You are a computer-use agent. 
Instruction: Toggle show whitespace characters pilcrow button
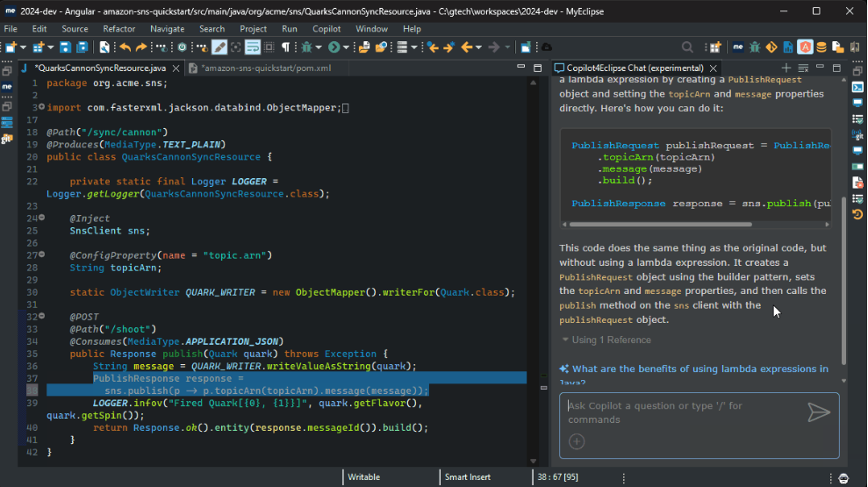(285, 47)
